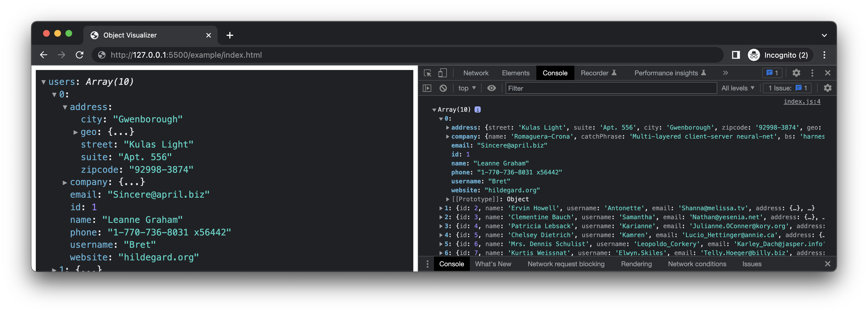This screenshot has height=313, width=868.
Task: Collapse the users array in visualizer
Action: (x=43, y=82)
